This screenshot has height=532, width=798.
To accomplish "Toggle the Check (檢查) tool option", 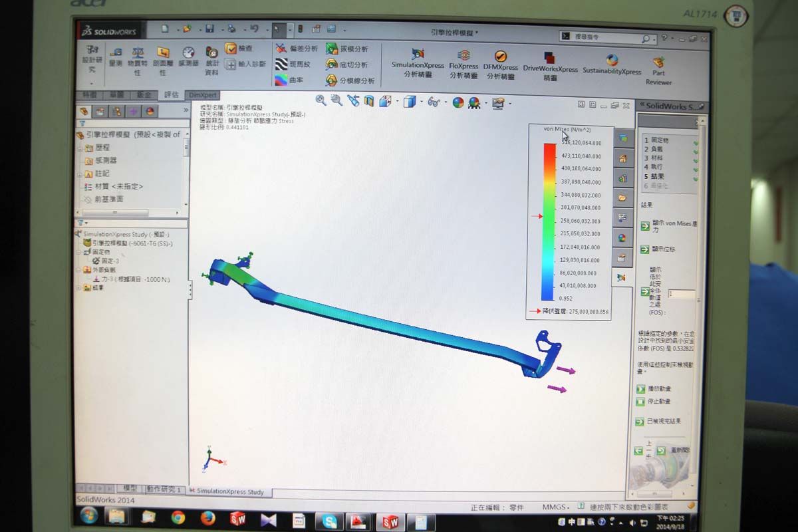I will click(x=231, y=49).
